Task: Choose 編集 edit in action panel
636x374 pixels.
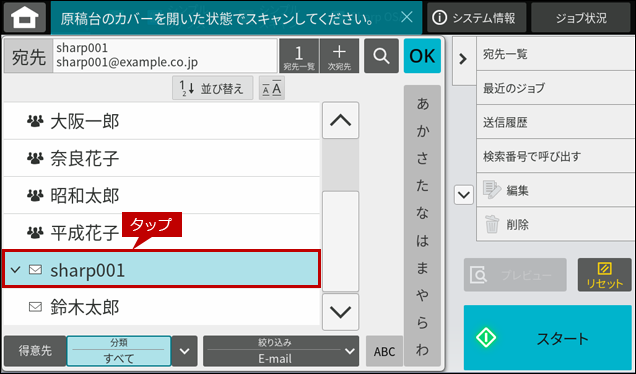Action: pos(556,190)
